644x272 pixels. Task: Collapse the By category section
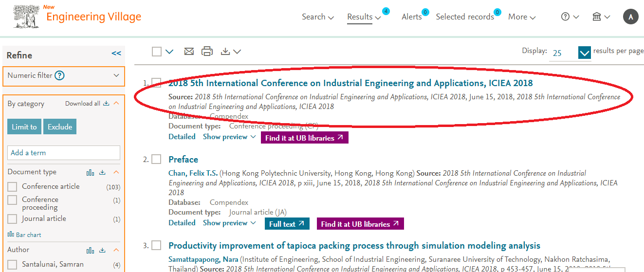point(116,104)
